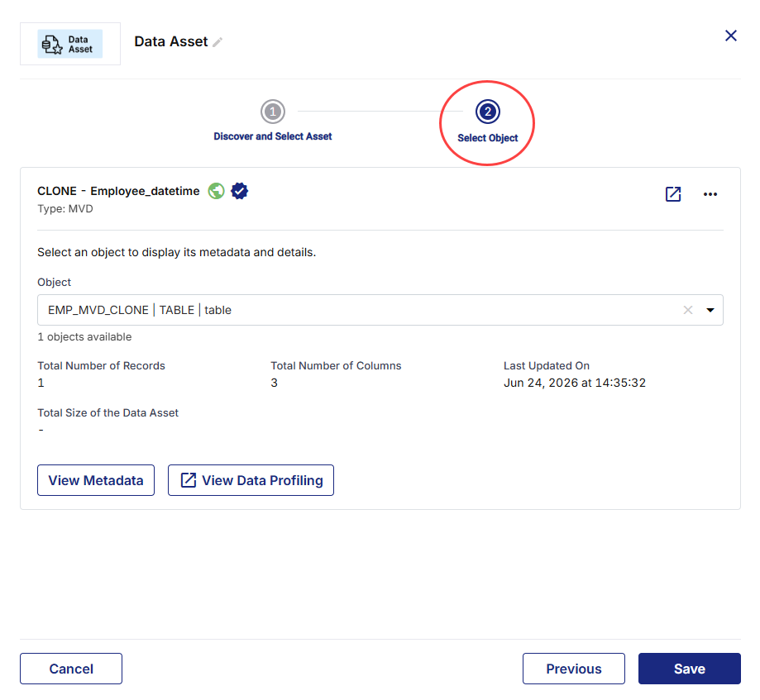Click the Discover and Select Asset label
Screen dimensions: 760x700
273,136
